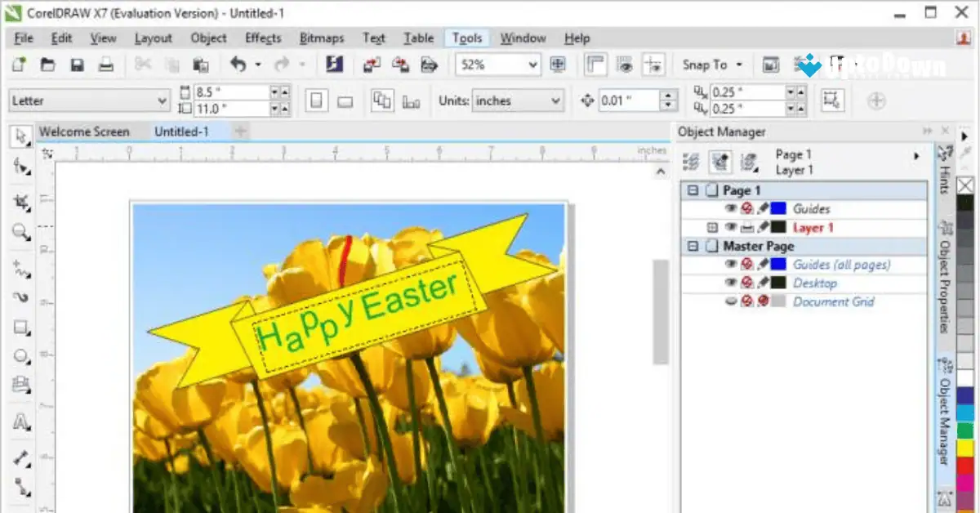Open the Tools menu
Screen dimensions: 980x513
point(466,38)
